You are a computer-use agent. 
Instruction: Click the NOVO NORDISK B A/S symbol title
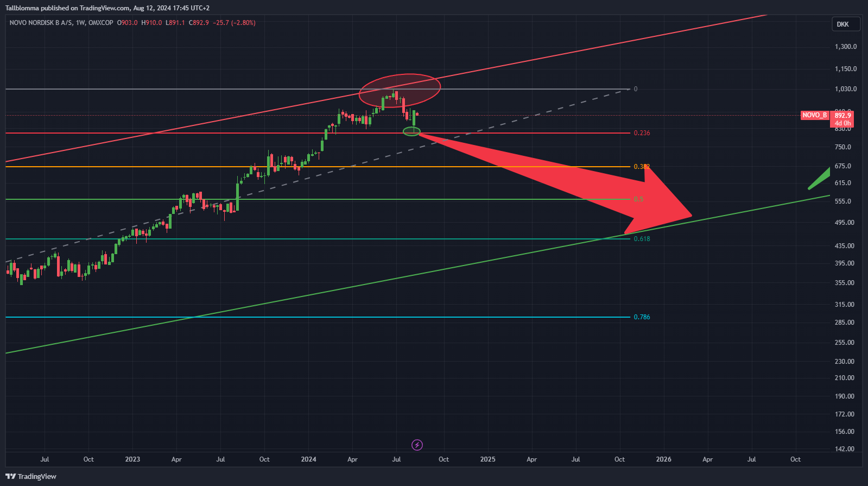41,23
